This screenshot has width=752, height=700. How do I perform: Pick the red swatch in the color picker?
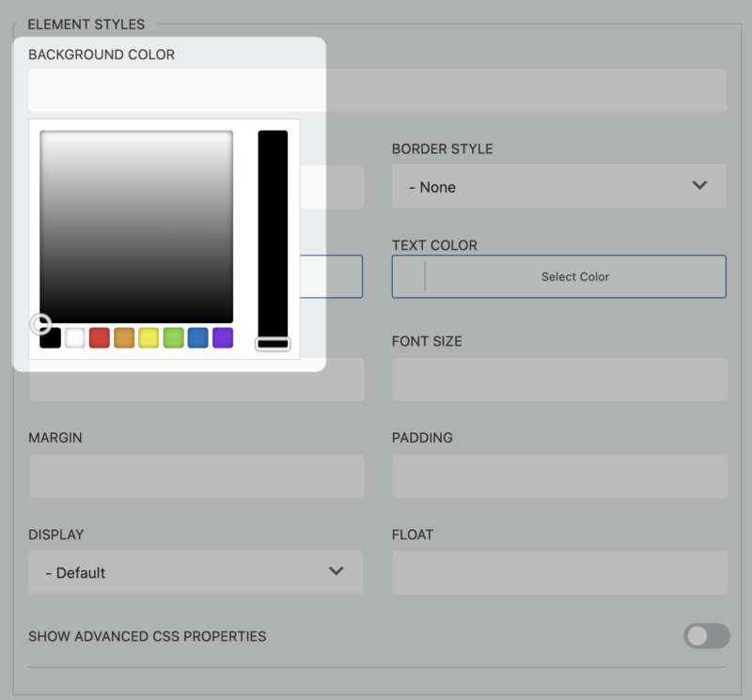click(x=99, y=337)
